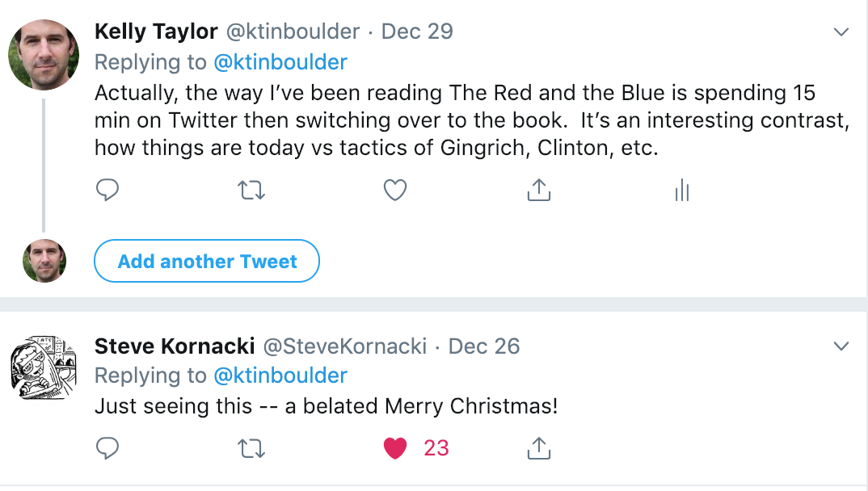Open Kelly Taylor's profile name
868x491 pixels.
[156, 31]
